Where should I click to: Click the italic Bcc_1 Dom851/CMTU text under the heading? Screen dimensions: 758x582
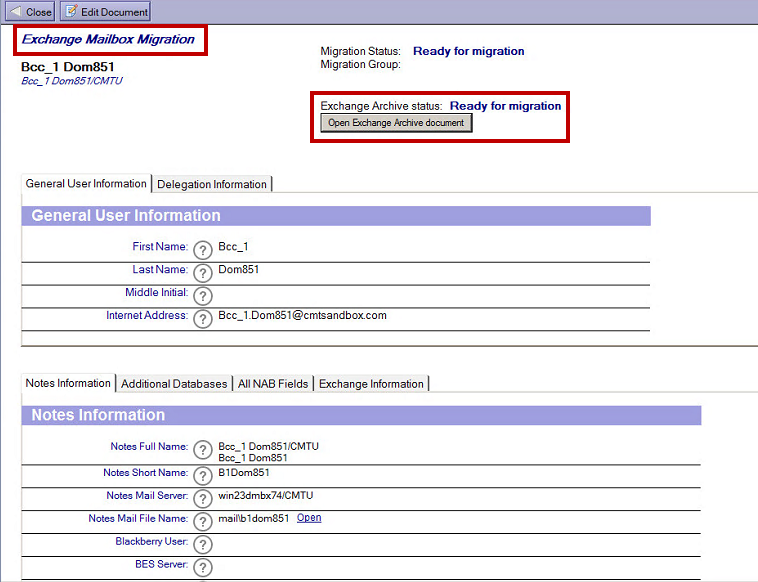click(x=72, y=81)
